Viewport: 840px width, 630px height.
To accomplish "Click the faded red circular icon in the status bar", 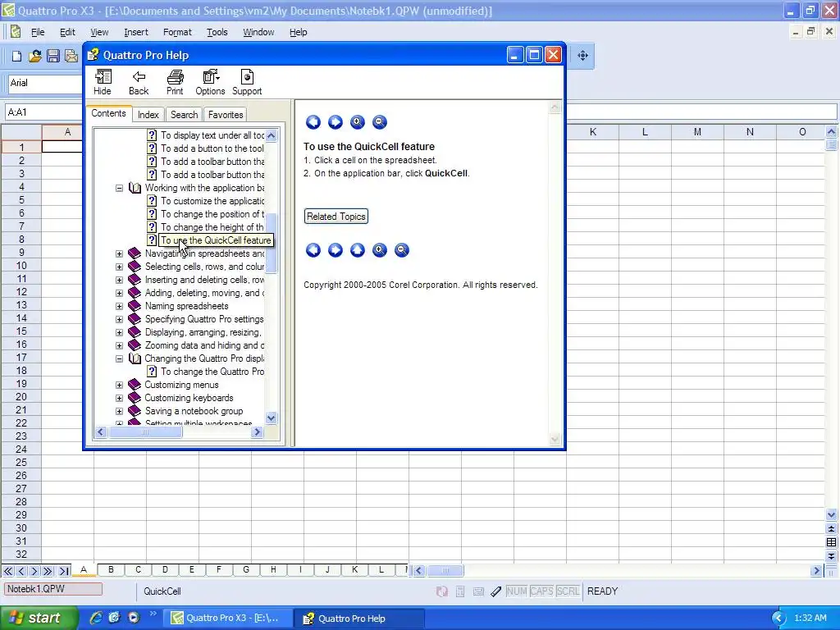I will 442,591.
